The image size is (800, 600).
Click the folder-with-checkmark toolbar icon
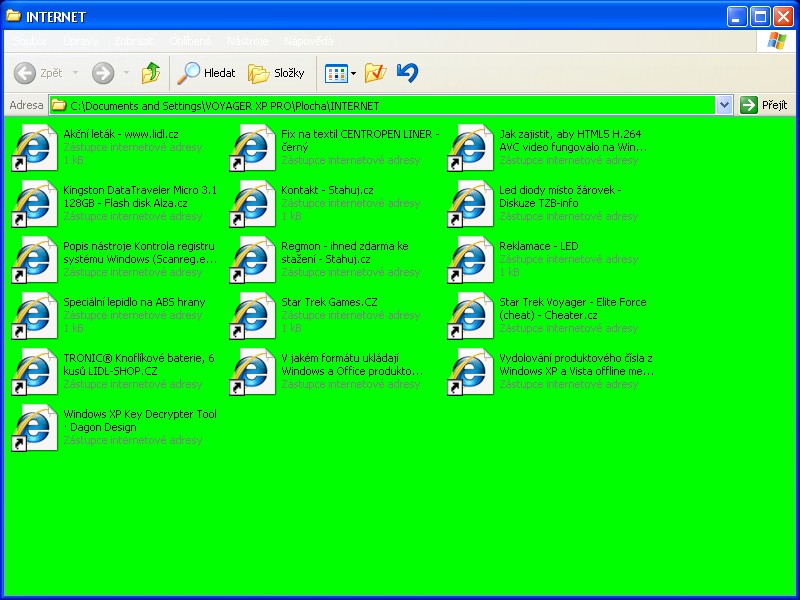click(375, 73)
